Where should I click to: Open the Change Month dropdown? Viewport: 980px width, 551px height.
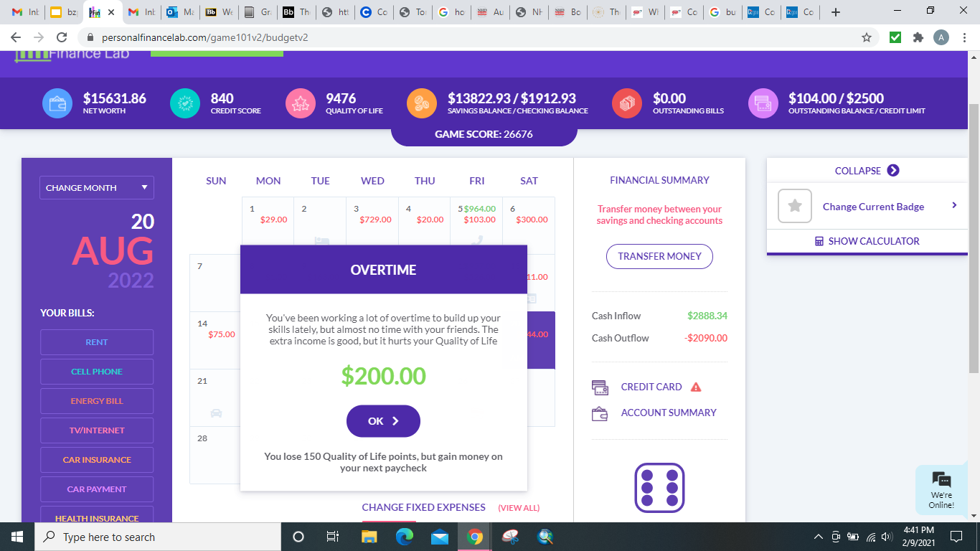point(96,187)
